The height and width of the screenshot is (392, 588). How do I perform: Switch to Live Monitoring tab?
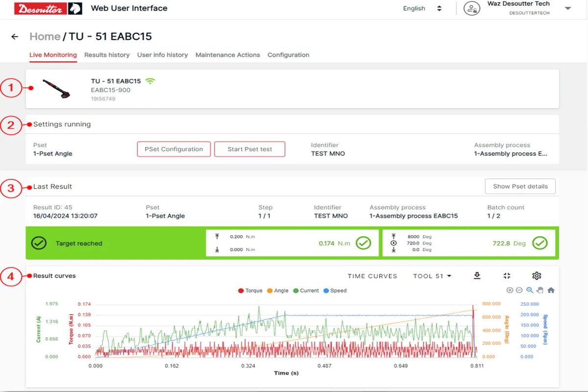coord(53,55)
